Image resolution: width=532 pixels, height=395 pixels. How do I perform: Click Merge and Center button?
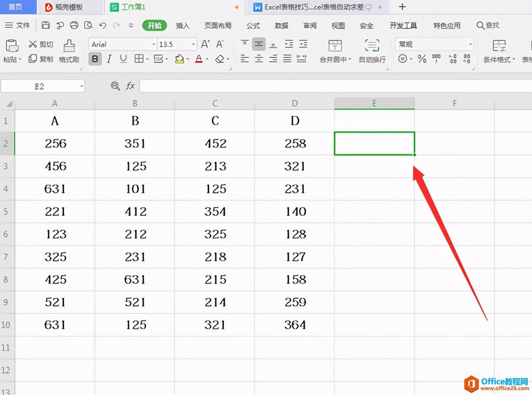(335, 51)
